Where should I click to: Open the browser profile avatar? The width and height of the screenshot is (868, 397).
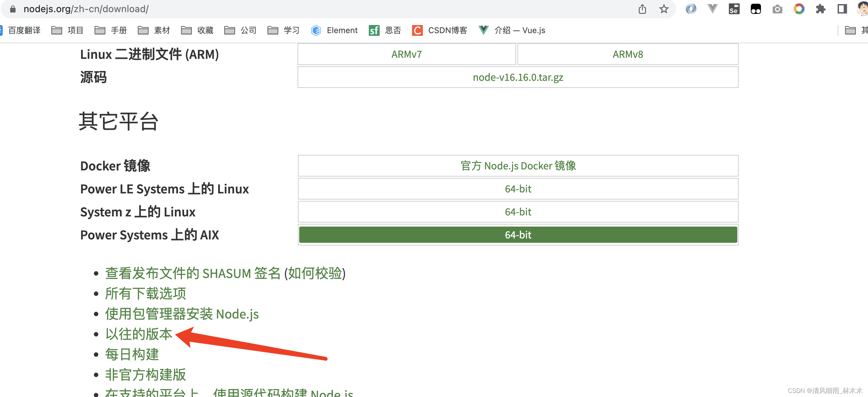862,9
